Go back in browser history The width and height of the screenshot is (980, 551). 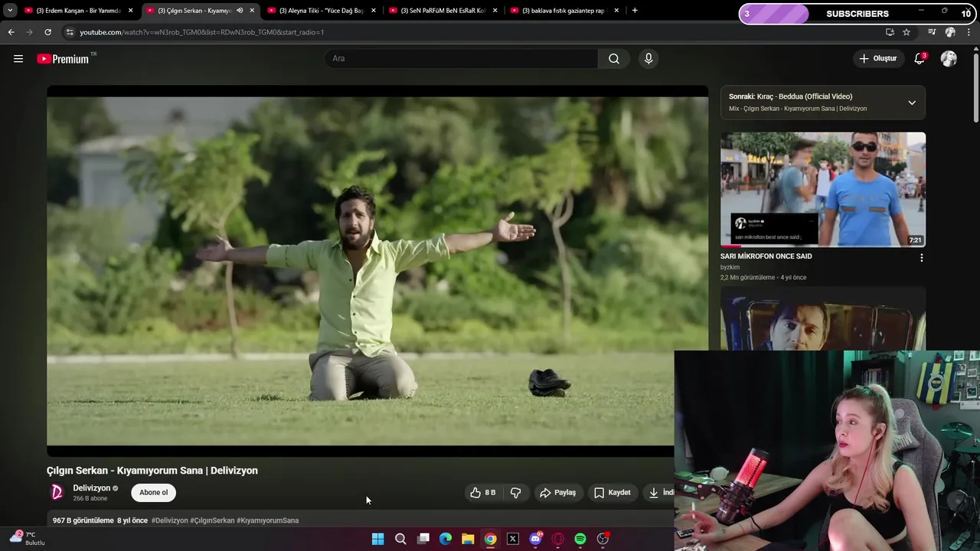tap(11, 32)
